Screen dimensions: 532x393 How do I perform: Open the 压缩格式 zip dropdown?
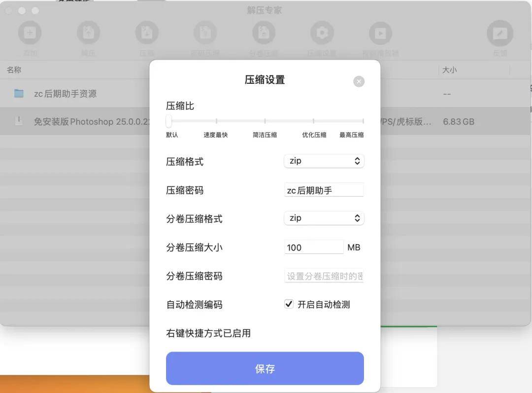pos(324,161)
